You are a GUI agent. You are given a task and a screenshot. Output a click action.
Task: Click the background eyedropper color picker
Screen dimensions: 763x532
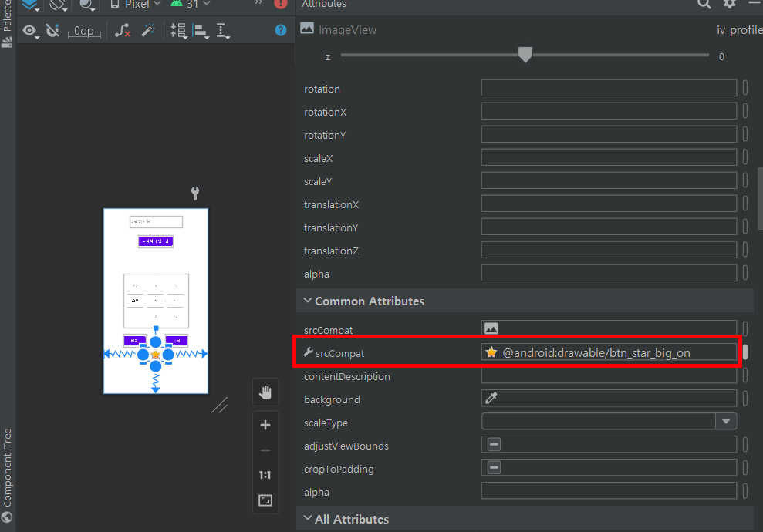coord(491,398)
